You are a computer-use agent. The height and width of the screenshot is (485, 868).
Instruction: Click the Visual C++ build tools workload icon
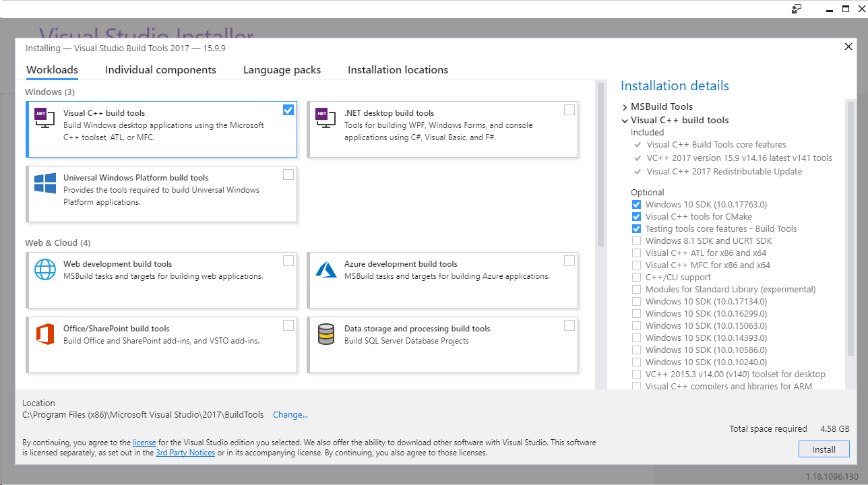[x=44, y=119]
